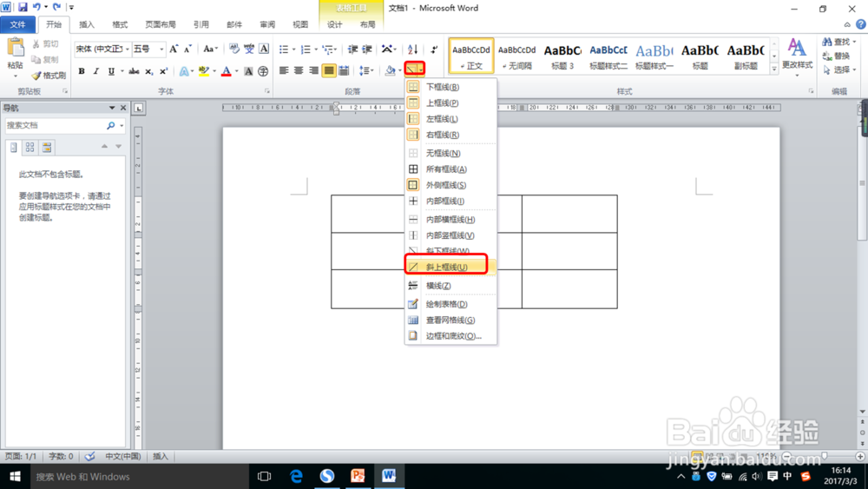Open the Change Case dropdown

tap(210, 49)
